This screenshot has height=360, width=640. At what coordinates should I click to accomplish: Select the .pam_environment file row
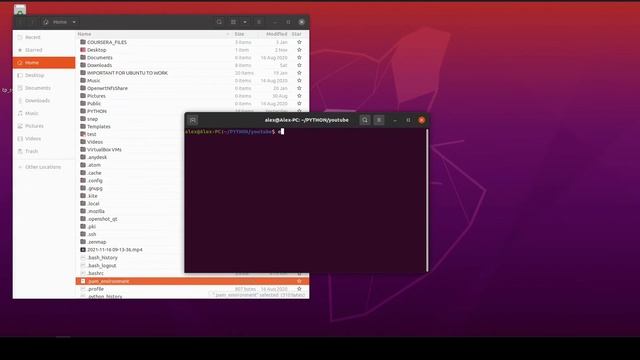pyautogui.click(x=192, y=281)
